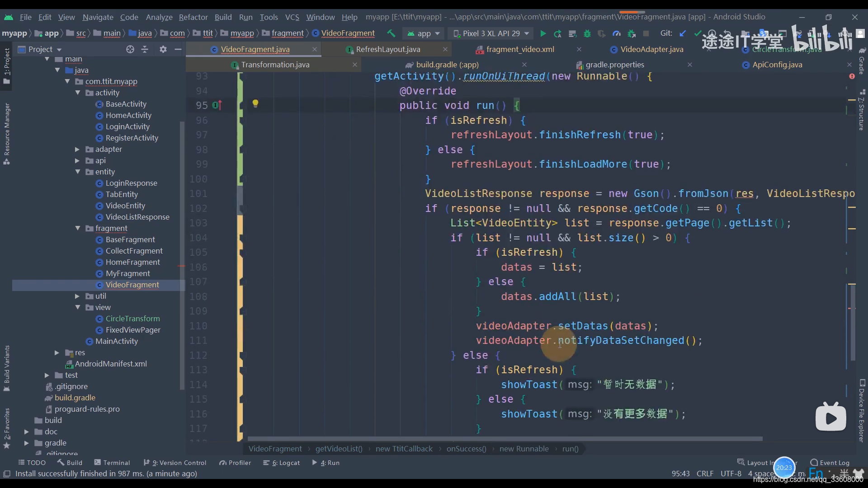Click Attach Debugger to Android Process icon
This screenshot has width=868, height=488.
(632, 33)
